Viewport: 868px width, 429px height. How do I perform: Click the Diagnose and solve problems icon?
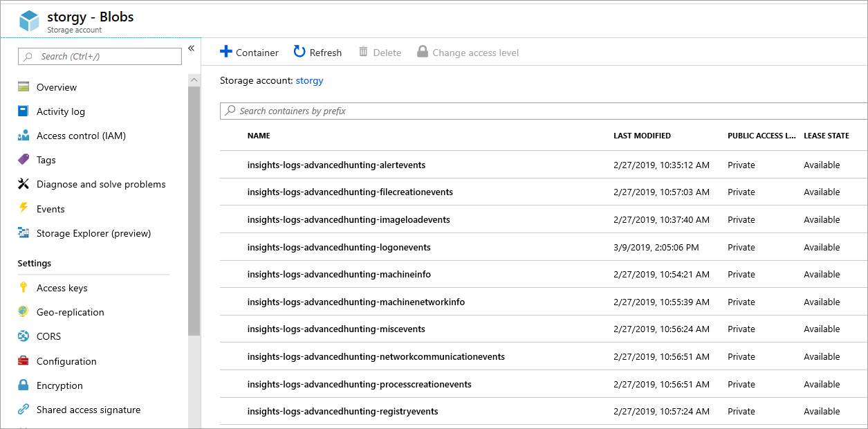[x=24, y=184]
